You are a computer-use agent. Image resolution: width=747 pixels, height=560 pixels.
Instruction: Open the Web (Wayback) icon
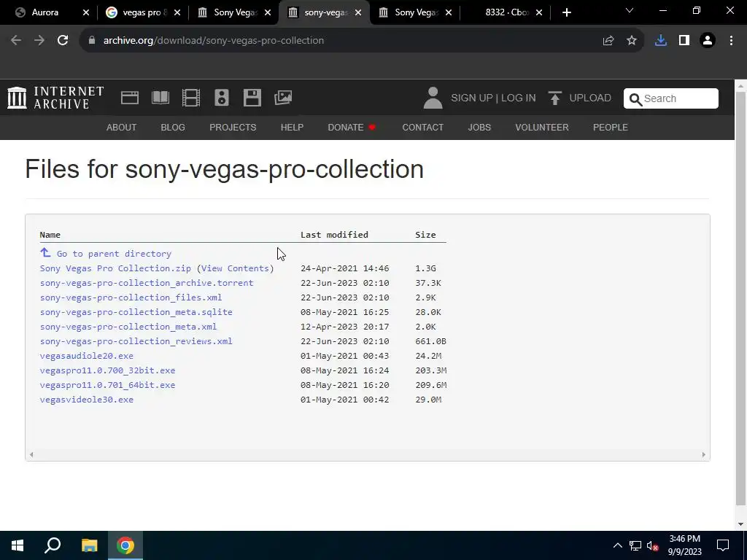pyautogui.click(x=130, y=98)
